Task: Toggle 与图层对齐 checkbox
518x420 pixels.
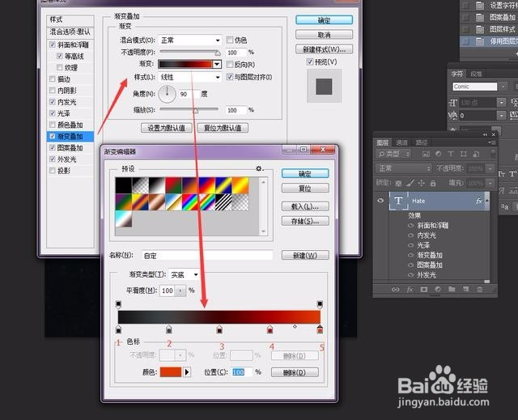Action: (230, 77)
